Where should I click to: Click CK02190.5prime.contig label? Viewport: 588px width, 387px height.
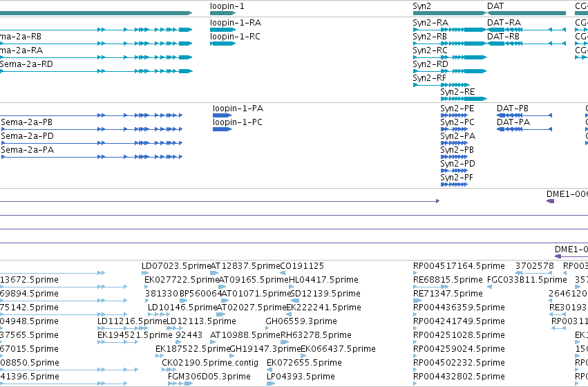click(210, 363)
